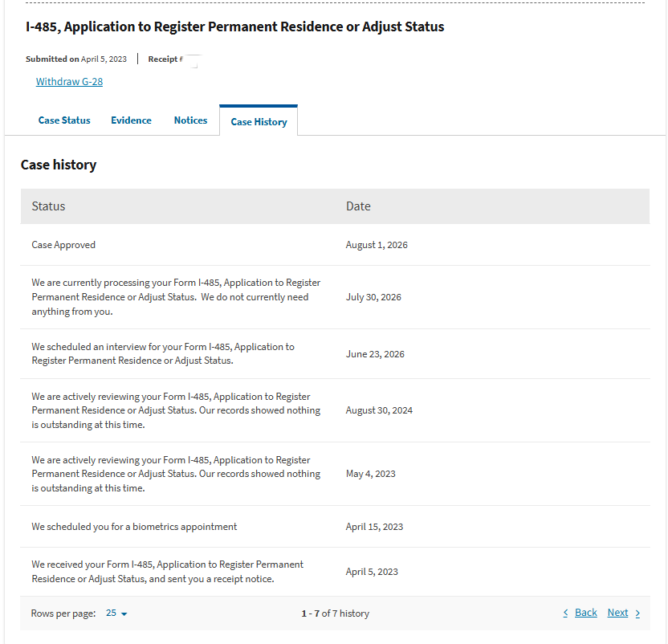Go to the Back pagination link

pos(586,613)
